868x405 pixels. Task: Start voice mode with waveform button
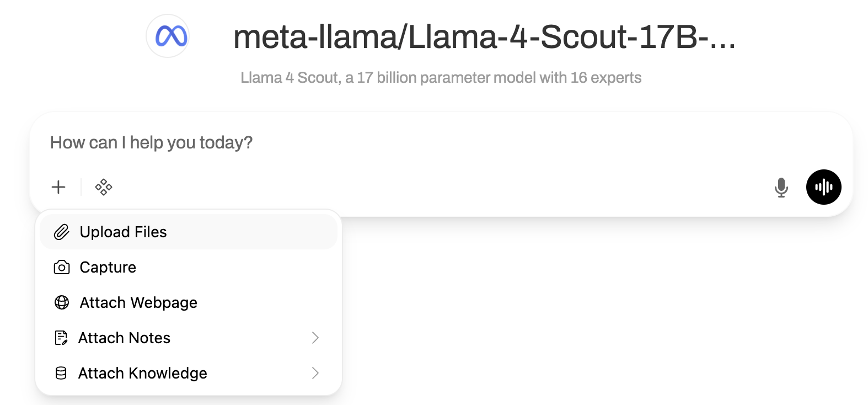coord(823,187)
